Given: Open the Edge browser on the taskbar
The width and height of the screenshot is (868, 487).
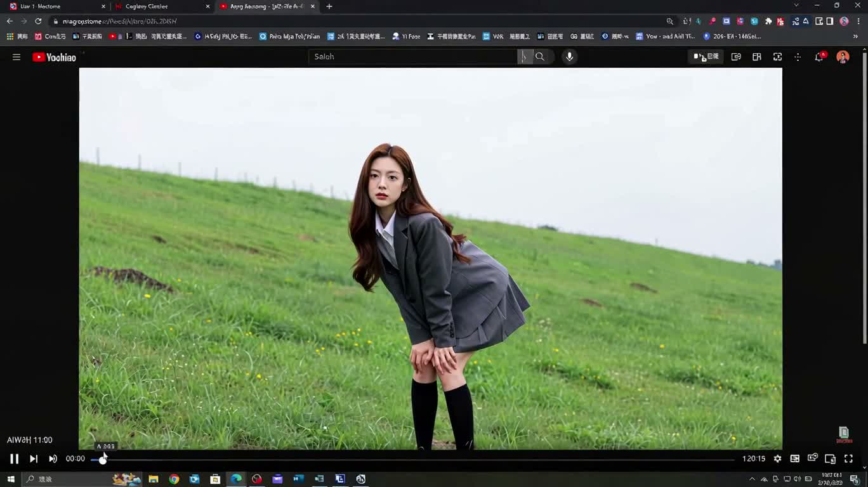Looking at the screenshot, I should (x=236, y=479).
